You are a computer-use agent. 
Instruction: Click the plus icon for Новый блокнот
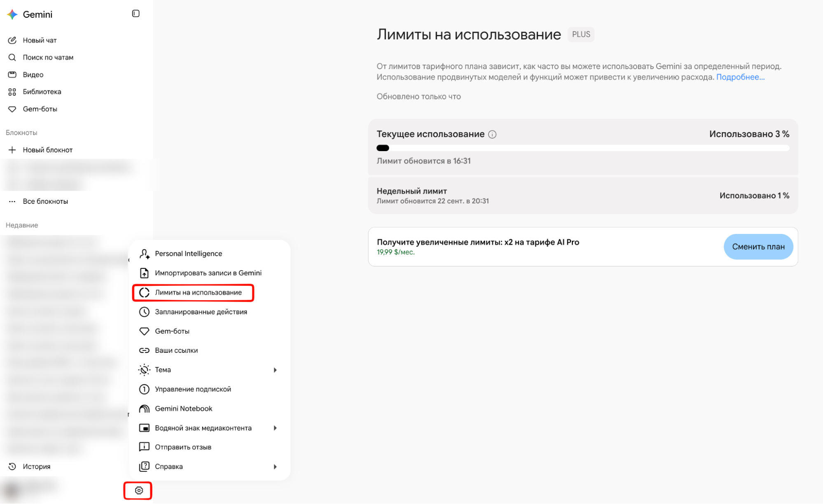pyautogui.click(x=12, y=150)
